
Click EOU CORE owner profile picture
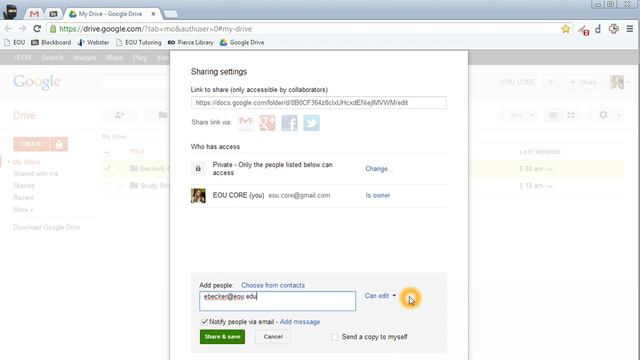[198, 196]
